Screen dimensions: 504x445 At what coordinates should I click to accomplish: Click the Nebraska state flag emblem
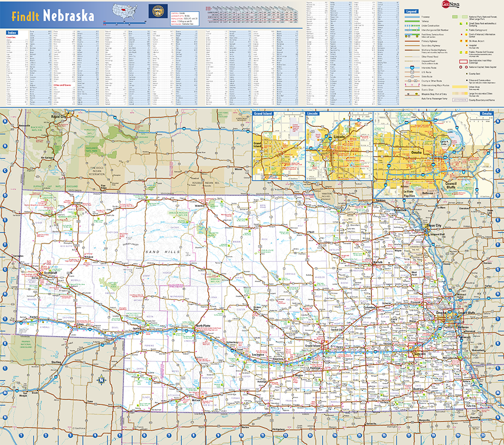[158, 11]
